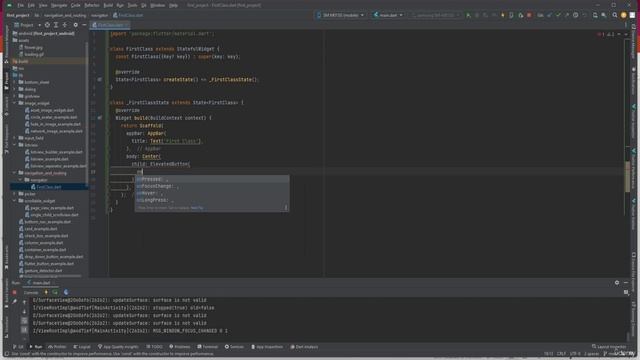This screenshot has width=640, height=360.
Task: Choose onFocusChange from the autocomplete popup
Action: (x=212, y=186)
